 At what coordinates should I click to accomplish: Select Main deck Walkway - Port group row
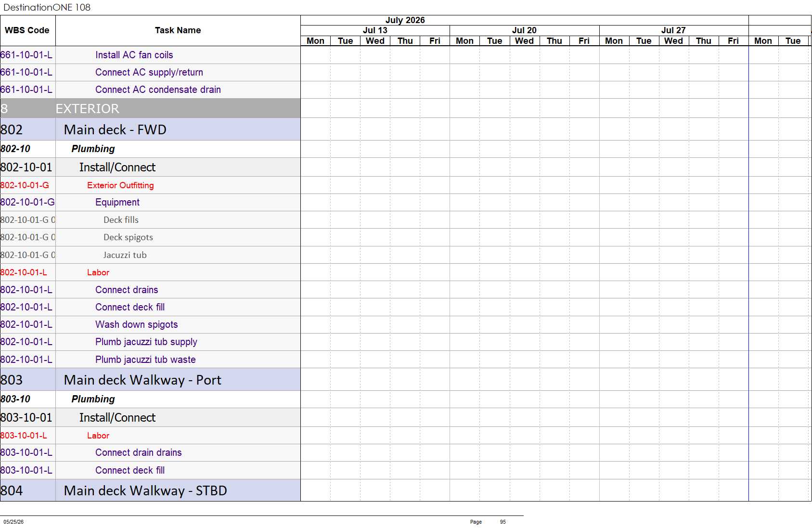(150, 380)
